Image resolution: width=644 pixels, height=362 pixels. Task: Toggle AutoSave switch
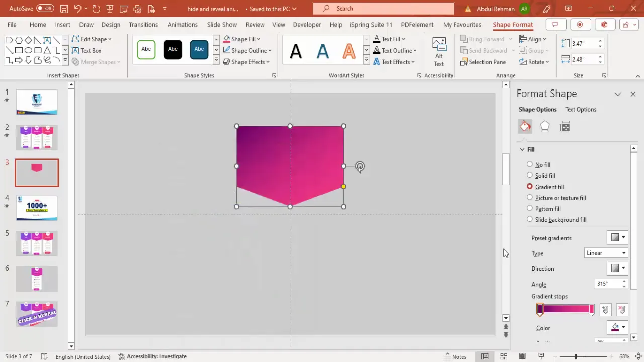click(x=45, y=9)
